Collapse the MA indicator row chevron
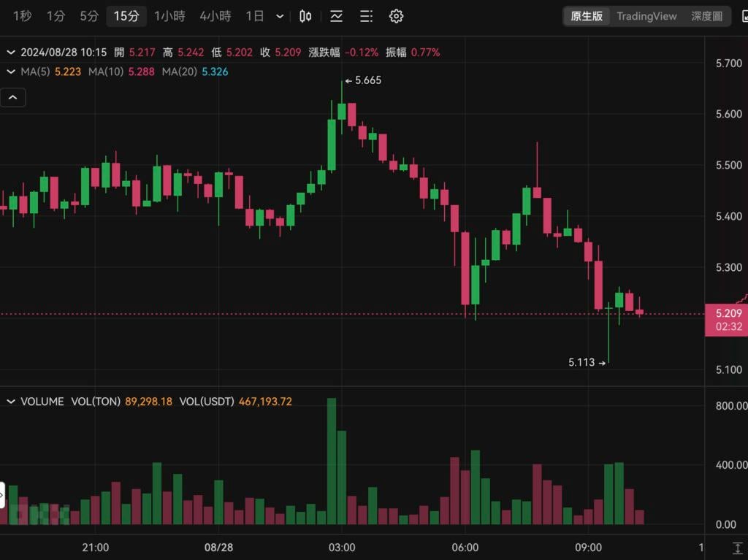The height and width of the screenshot is (560, 748). (10, 72)
